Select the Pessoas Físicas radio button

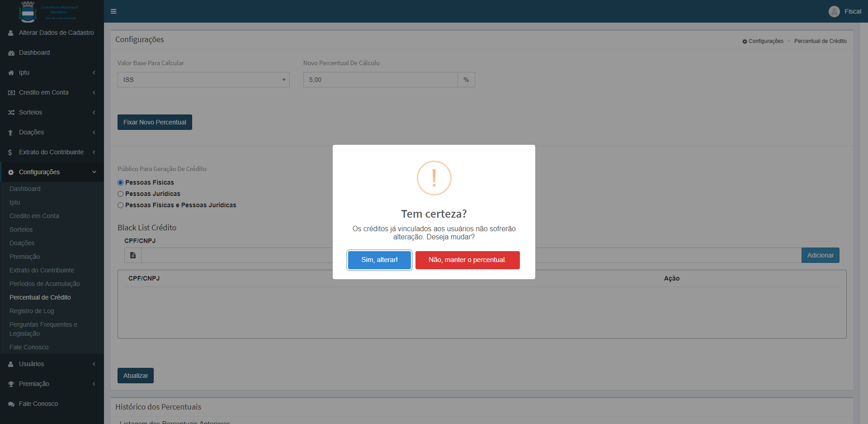click(121, 182)
